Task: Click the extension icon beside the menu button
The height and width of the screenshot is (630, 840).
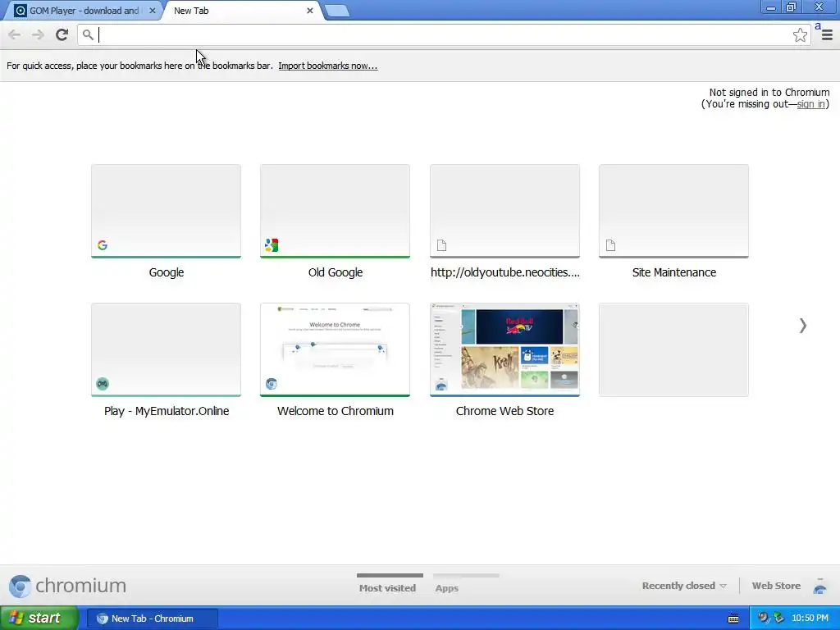Action: tap(818, 25)
